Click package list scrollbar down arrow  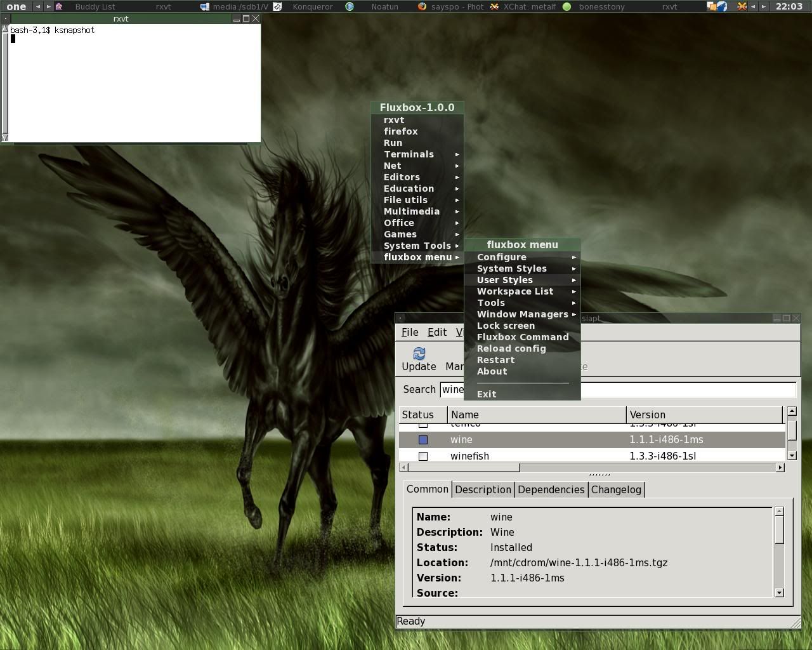tap(792, 455)
